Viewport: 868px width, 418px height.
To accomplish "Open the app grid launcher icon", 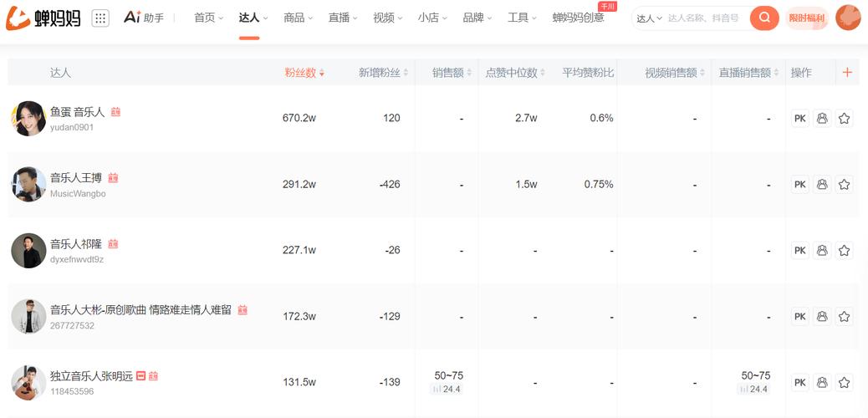I will (x=100, y=18).
